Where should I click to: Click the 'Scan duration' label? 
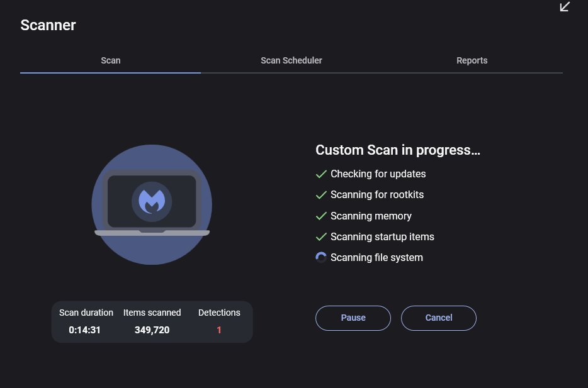coord(86,313)
